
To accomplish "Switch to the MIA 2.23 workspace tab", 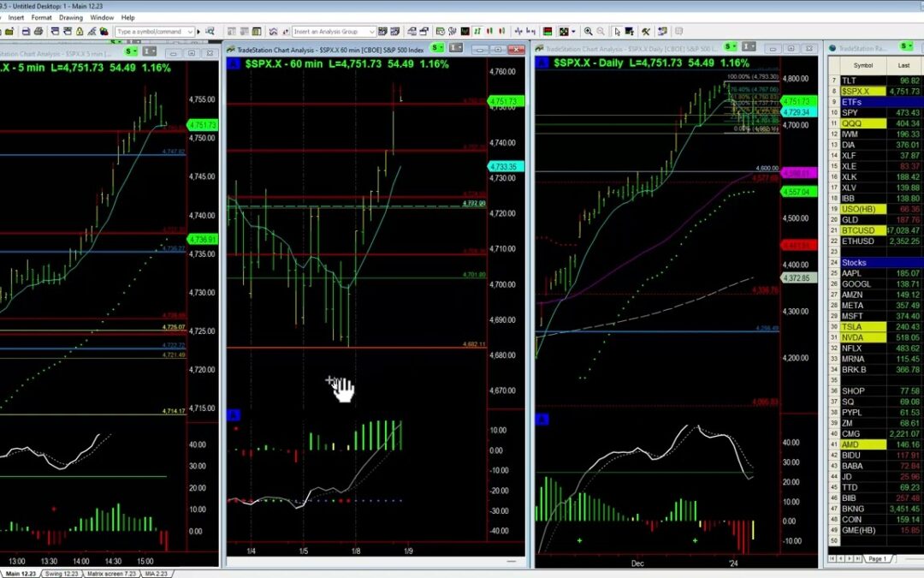I will 157,573.
